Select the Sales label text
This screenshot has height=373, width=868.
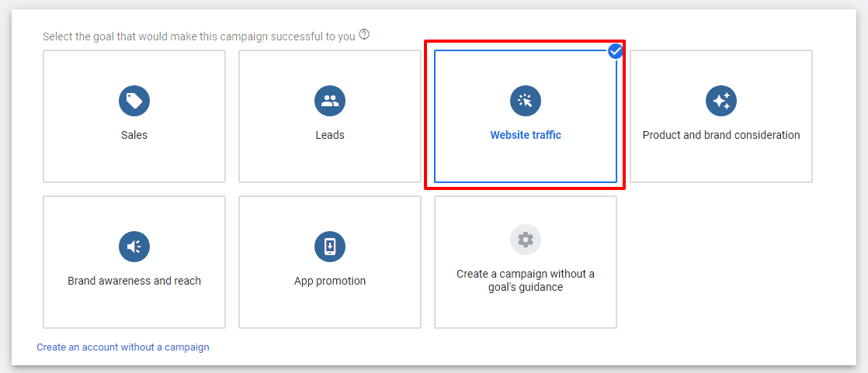click(x=134, y=135)
